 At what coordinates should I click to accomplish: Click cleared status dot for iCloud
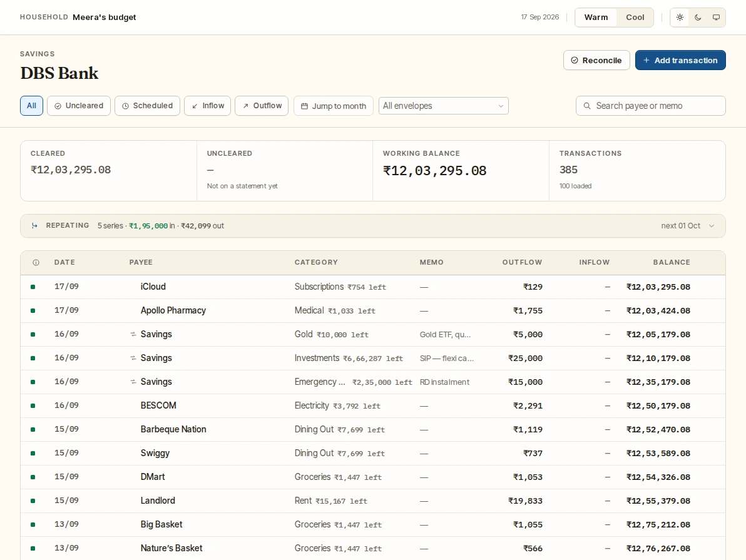coord(33,287)
